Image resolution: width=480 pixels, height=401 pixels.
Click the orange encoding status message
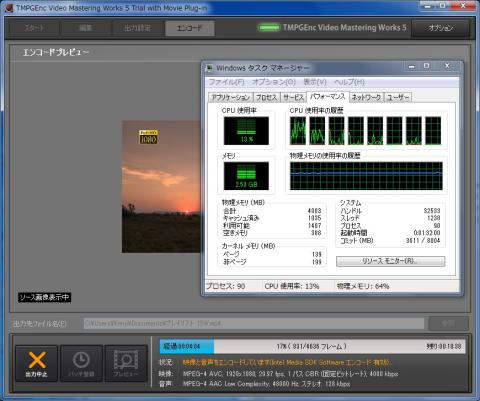[x=286, y=362]
